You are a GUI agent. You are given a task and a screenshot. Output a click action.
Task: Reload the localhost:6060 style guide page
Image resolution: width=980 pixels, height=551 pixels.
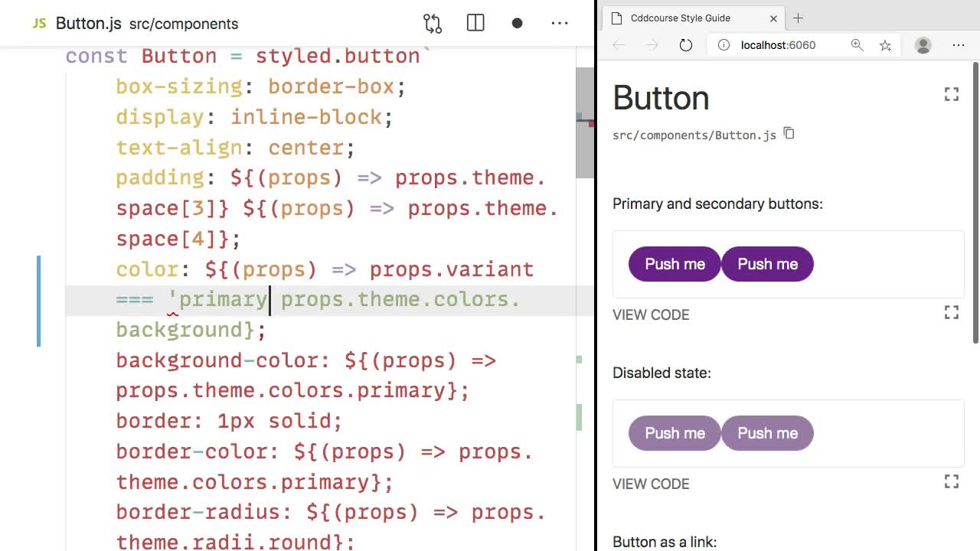point(685,45)
